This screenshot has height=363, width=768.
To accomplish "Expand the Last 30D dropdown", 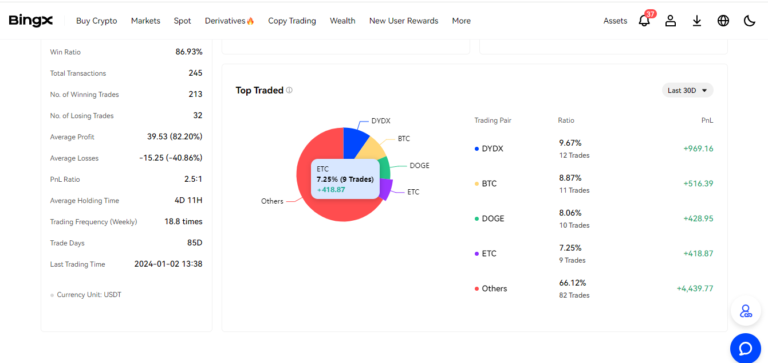I will point(688,90).
